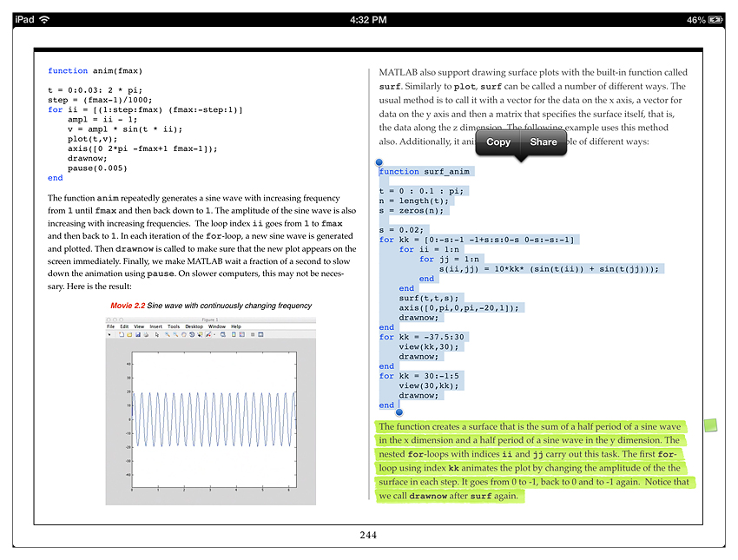The height and width of the screenshot is (560, 738).
Task: Tap the Wi-Fi icon in status bar
Action: [44, 19]
